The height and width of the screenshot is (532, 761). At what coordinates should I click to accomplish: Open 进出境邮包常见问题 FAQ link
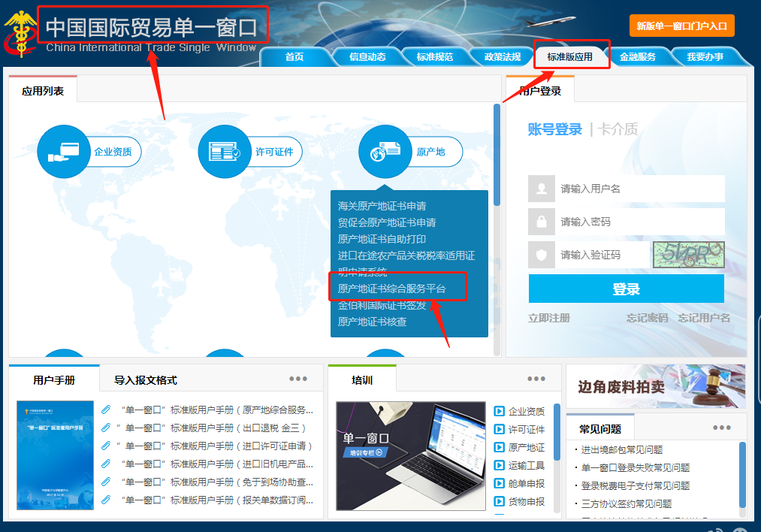(x=622, y=449)
